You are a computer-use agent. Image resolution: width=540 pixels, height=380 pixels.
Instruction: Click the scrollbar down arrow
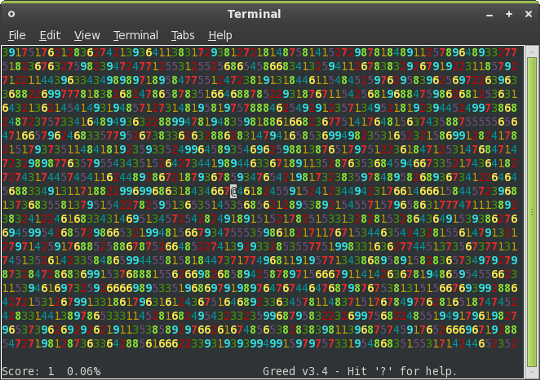(x=532, y=372)
